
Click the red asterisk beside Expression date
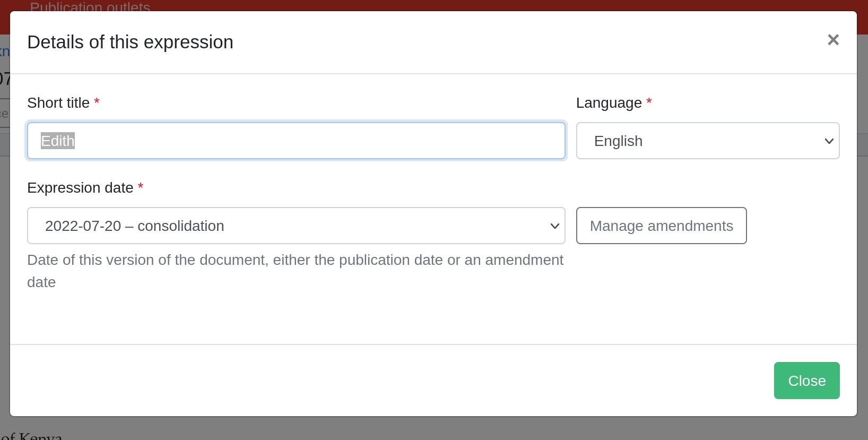141,186
